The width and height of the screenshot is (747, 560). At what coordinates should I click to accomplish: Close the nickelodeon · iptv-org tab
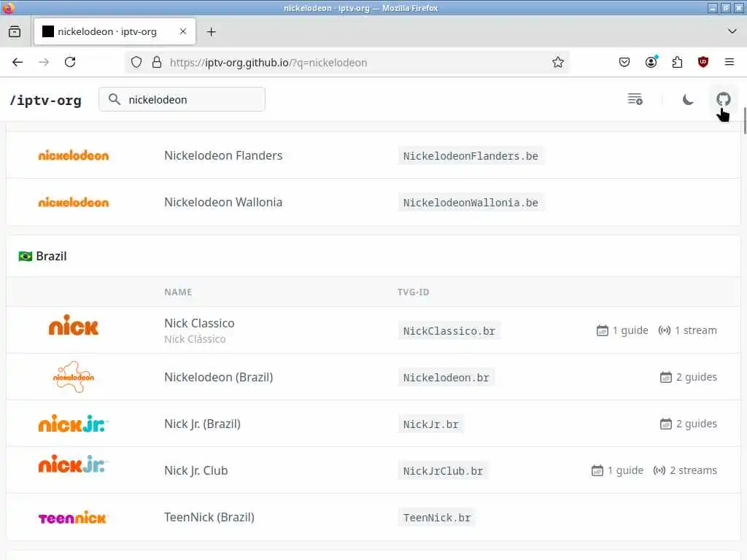pos(183,31)
